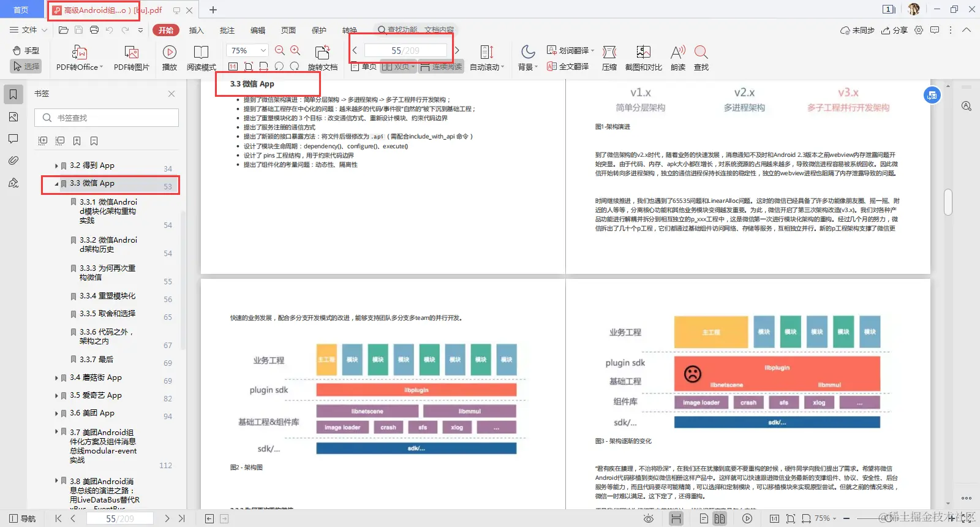Image resolution: width=980 pixels, height=527 pixels.
Task: Print the document via printer icon
Action: tap(94, 30)
